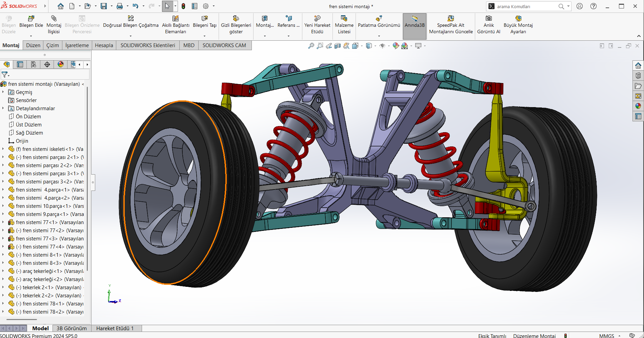644x338 pixels.
Task: Open the FeatureManager filter dropdown
Action: point(5,75)
